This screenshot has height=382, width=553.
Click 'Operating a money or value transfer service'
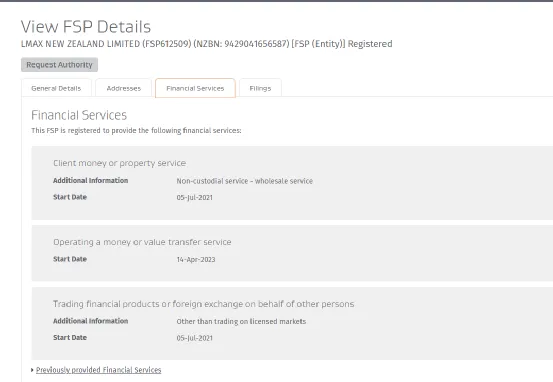tap(142, 242)
